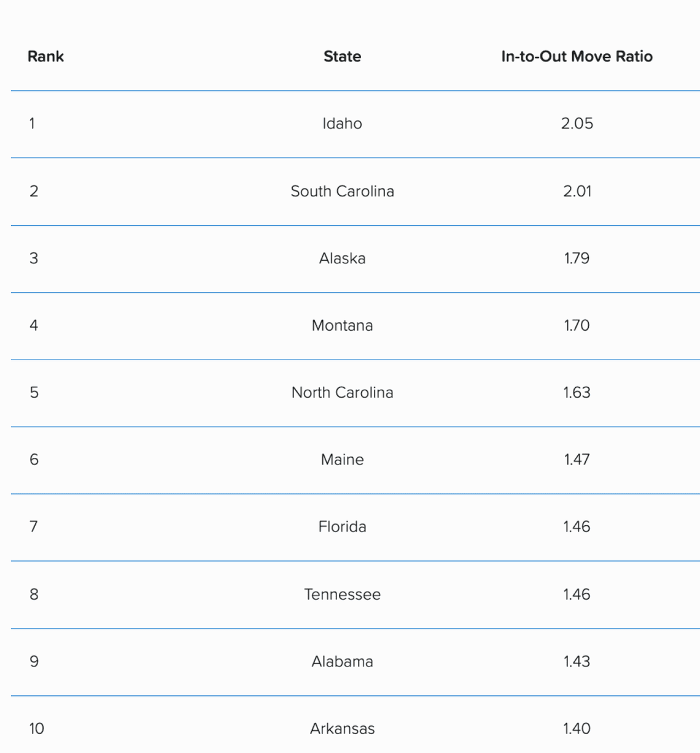Click the Maine state entry
This screenshot has height=753, width=700.
[x=342, y=460]
